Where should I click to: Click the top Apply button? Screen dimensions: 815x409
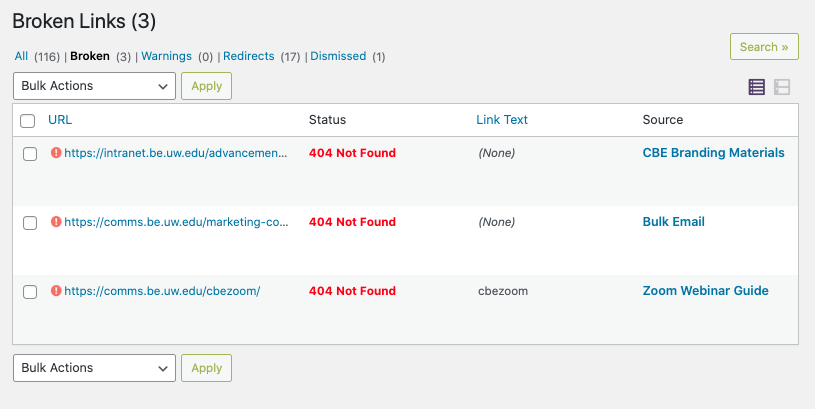(206, 86)
